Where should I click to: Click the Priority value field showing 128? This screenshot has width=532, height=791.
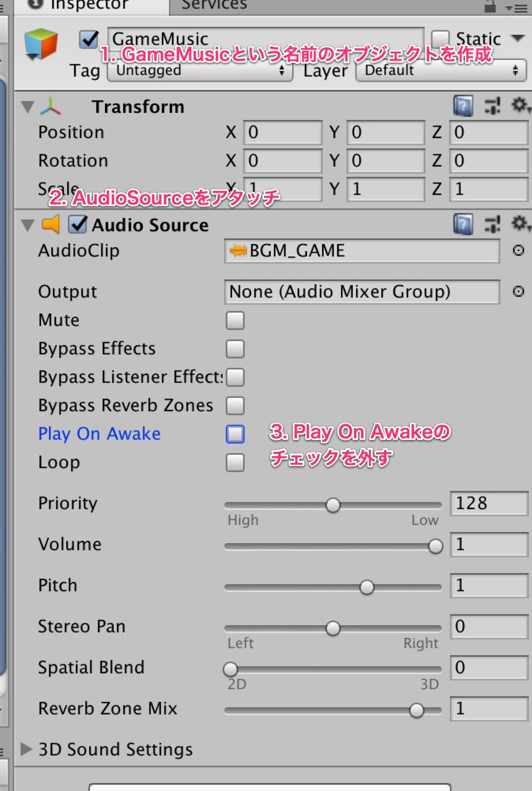pyautogui.click(x=489, y=504)
